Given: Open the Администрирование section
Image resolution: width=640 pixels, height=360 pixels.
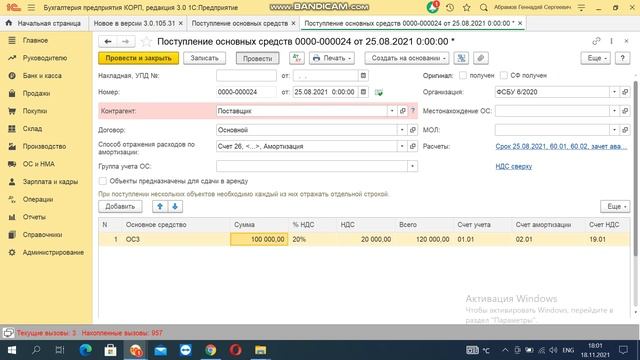Looking at the screenshot, I should [x=53, y=252].
